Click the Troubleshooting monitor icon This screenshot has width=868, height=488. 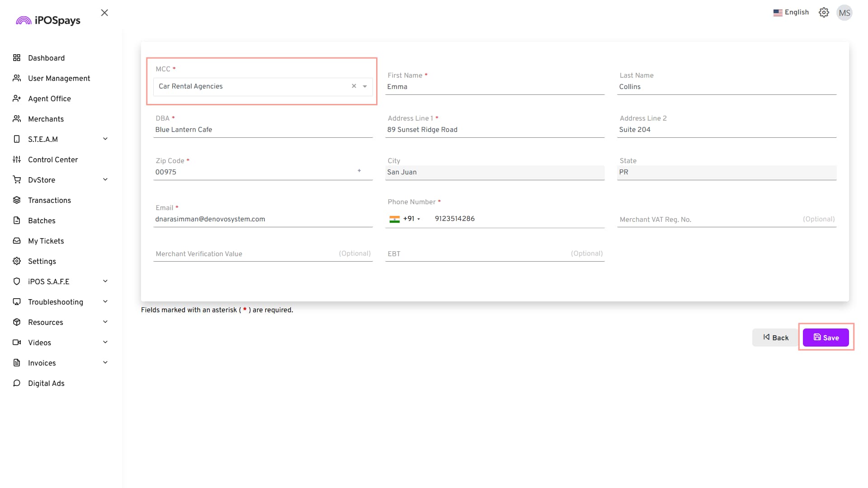coord(17,302)
